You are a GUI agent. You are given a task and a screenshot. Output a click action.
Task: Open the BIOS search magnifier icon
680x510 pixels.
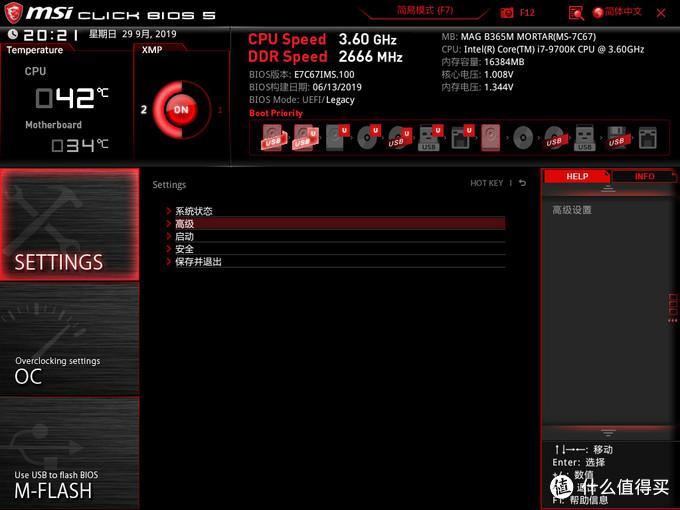point(576,13)
